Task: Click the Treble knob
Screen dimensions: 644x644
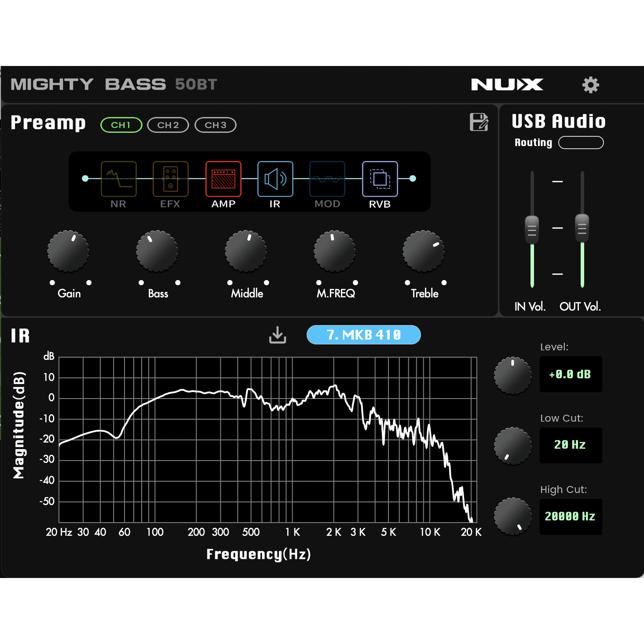Action: click(x=424, y=251)
